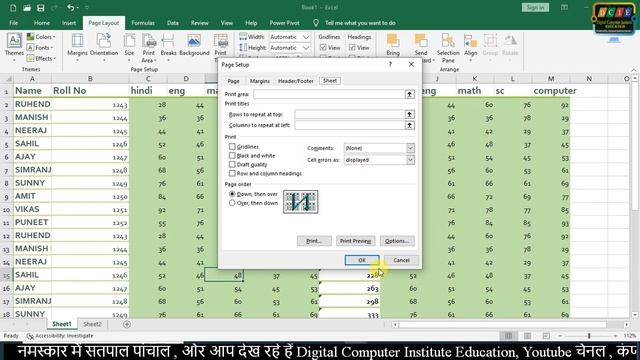
Task: Click the Options... button
Action: point(397,241)
